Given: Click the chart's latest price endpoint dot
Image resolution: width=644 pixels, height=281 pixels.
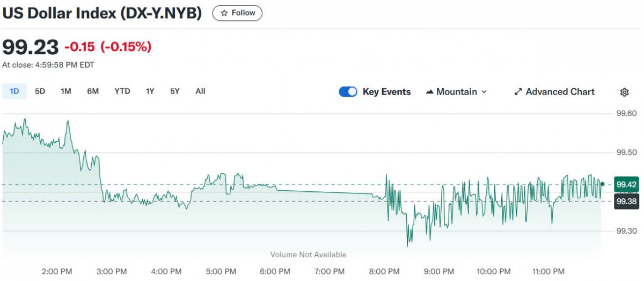Looking at the screenshot, I should pyautogui.click(x=603, y=184).
